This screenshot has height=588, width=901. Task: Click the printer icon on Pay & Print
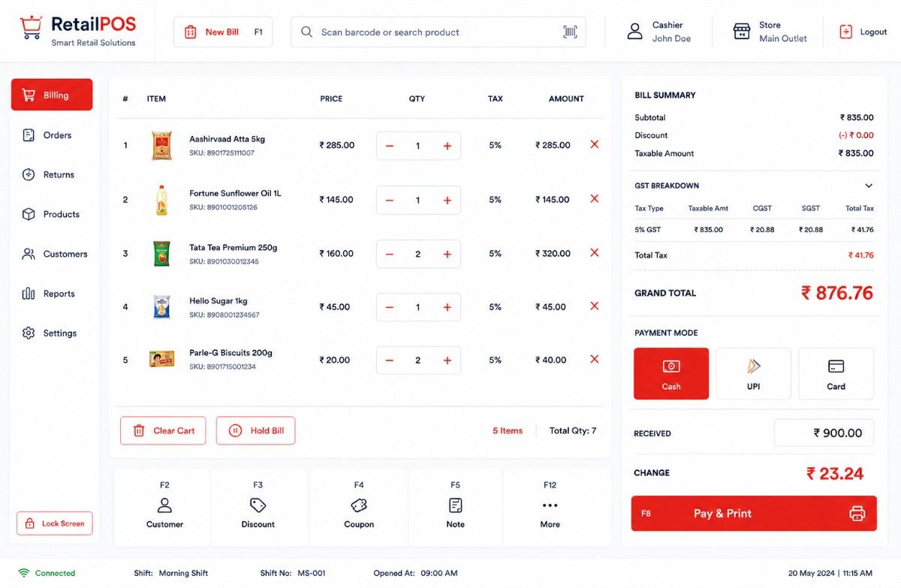pos(857,514)
